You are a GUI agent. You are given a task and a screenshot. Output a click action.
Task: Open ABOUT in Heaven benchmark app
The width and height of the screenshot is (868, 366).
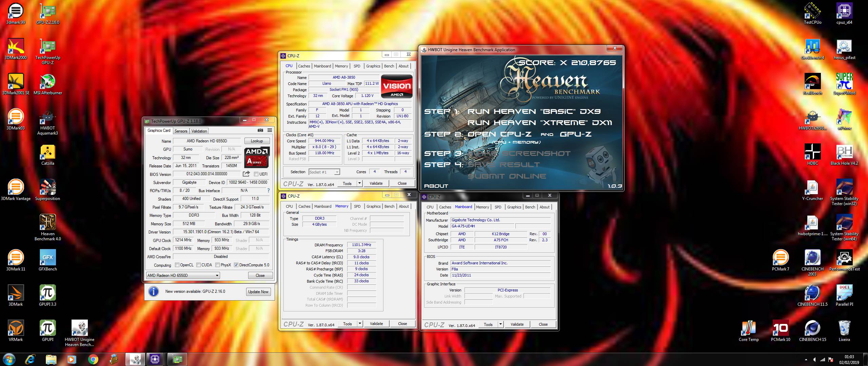(436, 186)
